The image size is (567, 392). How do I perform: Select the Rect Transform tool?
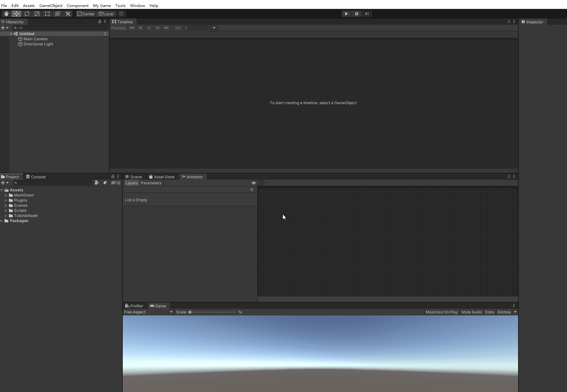[x=47, y=14]
